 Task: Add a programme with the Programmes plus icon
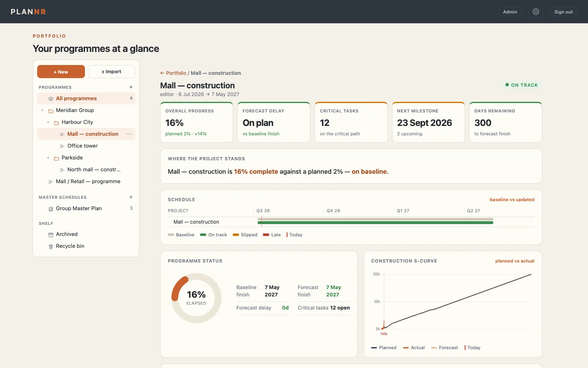(x=131, y=87)
